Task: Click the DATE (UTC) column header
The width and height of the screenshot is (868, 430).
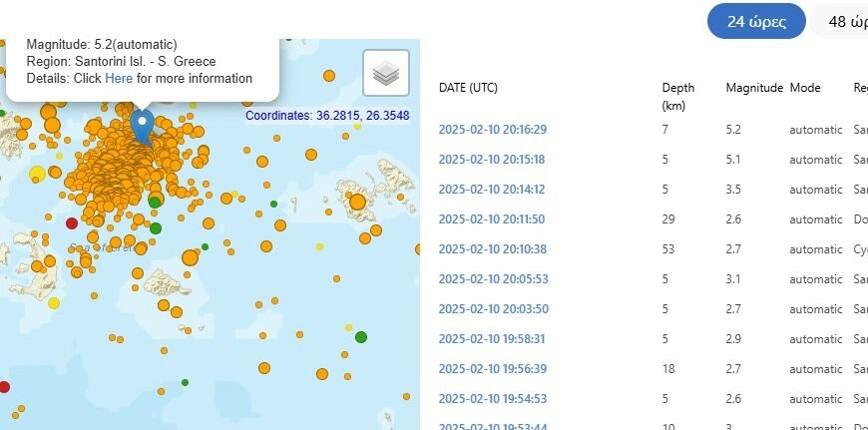Action: tap(468, 88)
